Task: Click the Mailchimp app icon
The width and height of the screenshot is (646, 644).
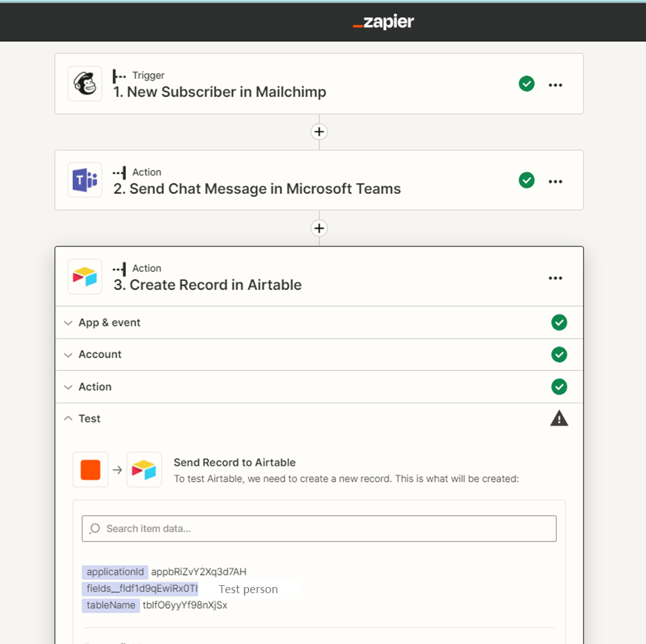Action: [x=85, y=84]
